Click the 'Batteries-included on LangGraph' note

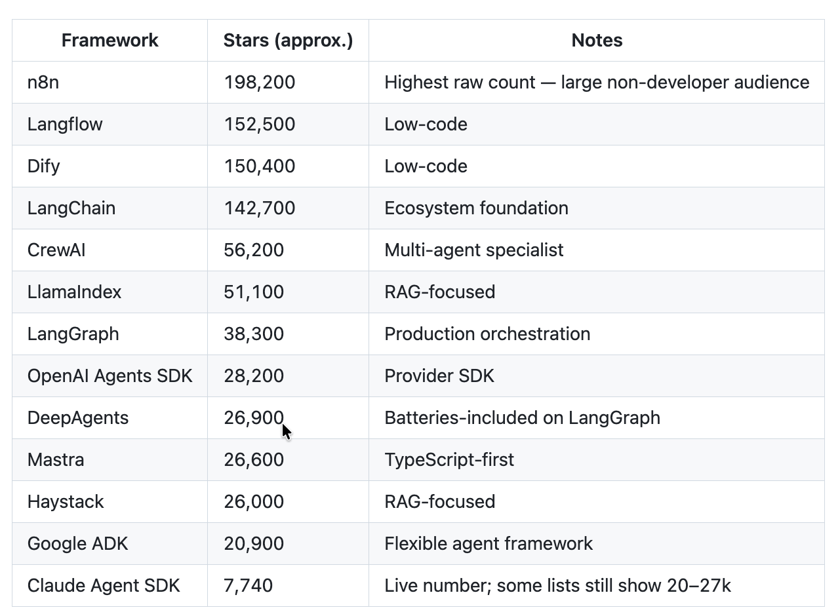click(523, 418)
